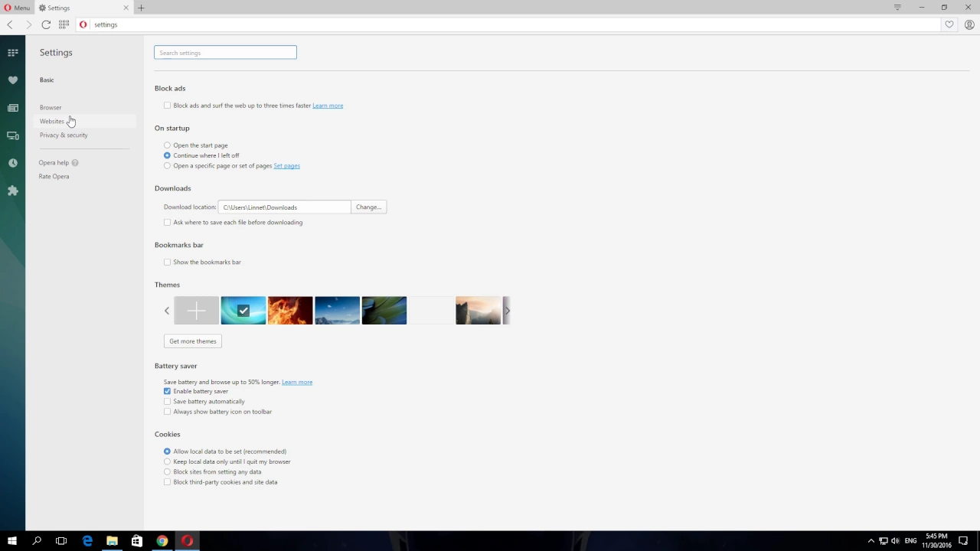Viewport: 980px width, 551px height.
Task: Click the Change... download location button
Action: point(368,207)
